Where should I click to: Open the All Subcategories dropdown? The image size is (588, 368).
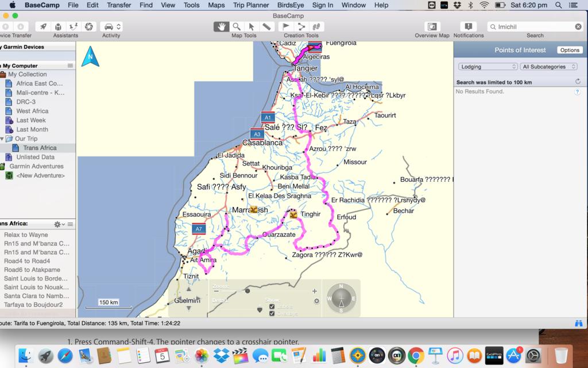[x=548, y=67]
